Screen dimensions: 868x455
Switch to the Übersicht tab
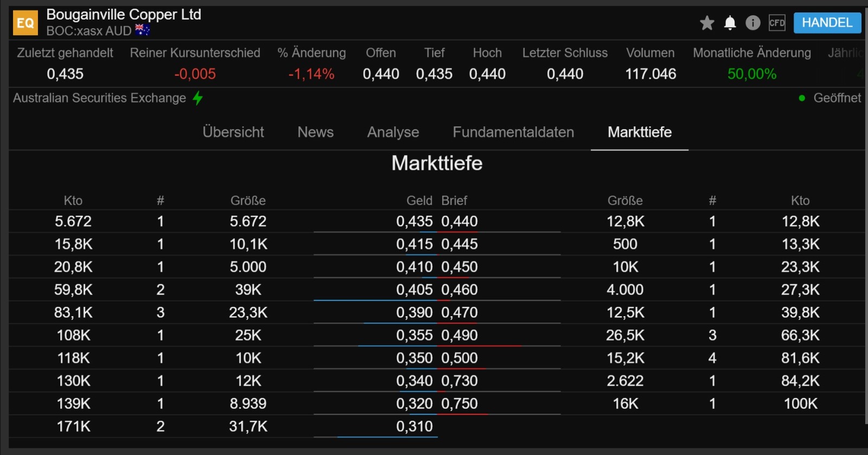click(233, 132)
